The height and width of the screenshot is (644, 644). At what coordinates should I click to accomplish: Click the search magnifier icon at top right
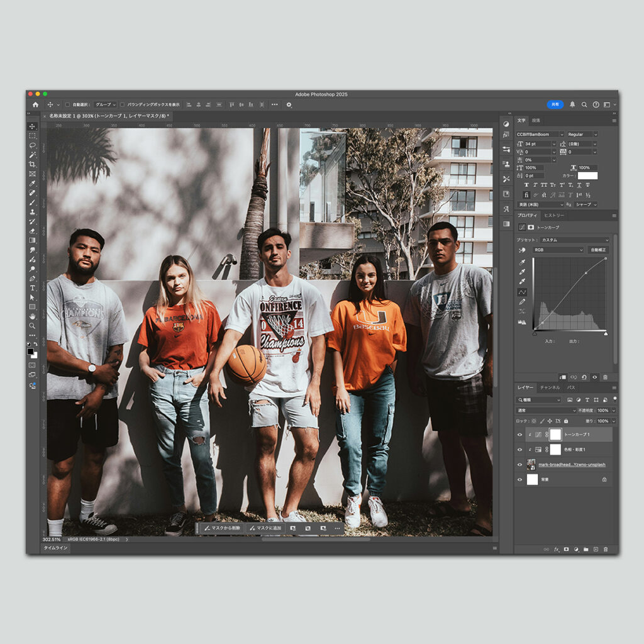(x=584, y=105)
